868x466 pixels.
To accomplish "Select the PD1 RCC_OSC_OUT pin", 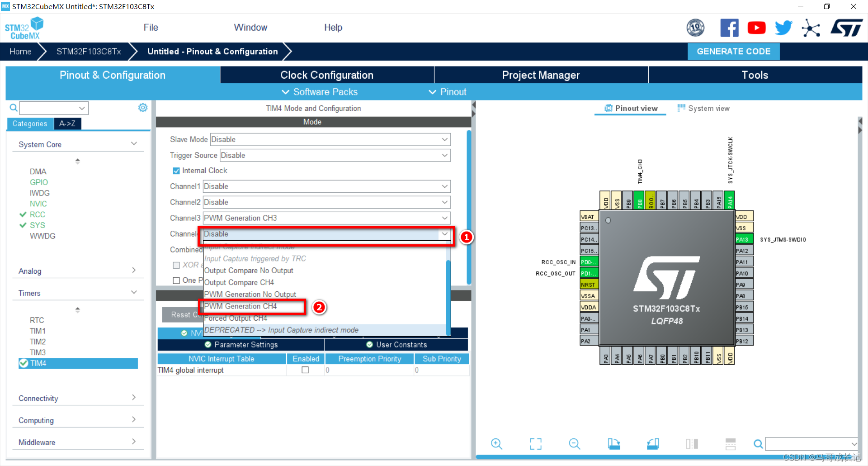I will (x=589, y=273).
